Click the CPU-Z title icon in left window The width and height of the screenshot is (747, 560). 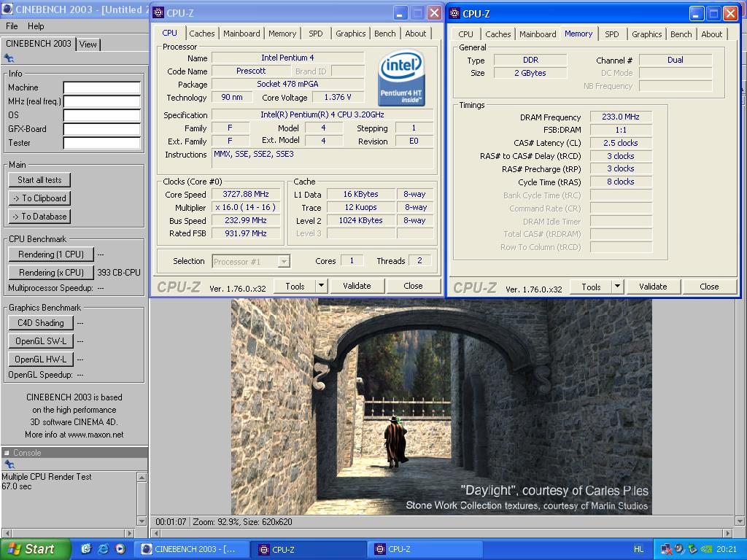point(158,13)
